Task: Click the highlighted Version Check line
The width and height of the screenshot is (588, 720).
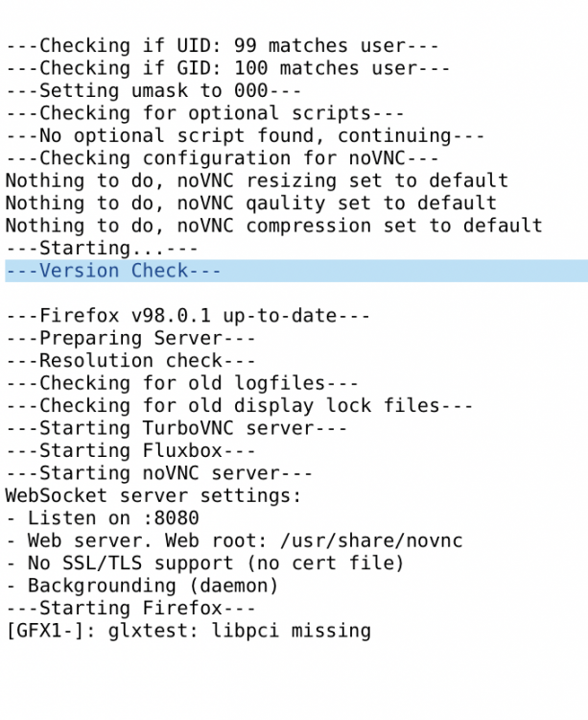Action: click(296, 271)
